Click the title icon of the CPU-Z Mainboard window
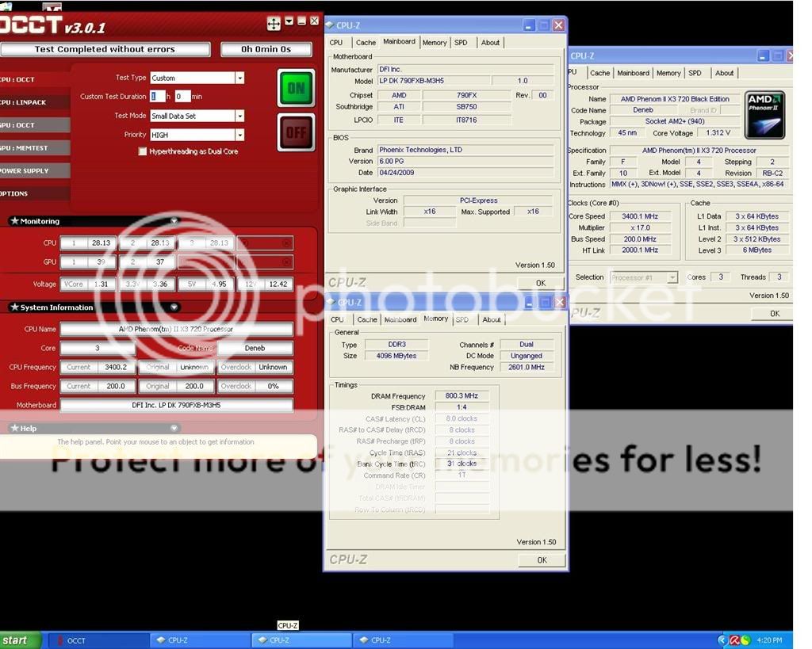812x649 pixels. [x=329, y=25]
